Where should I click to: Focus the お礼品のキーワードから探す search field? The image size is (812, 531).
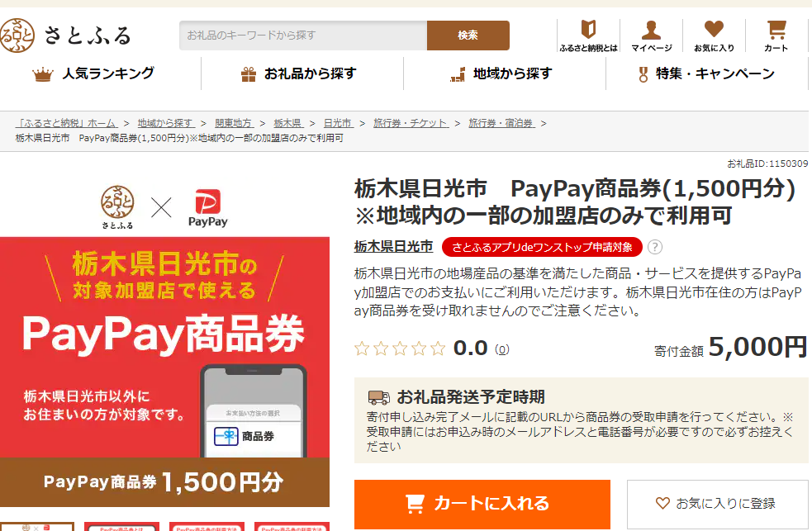point(303,36)
